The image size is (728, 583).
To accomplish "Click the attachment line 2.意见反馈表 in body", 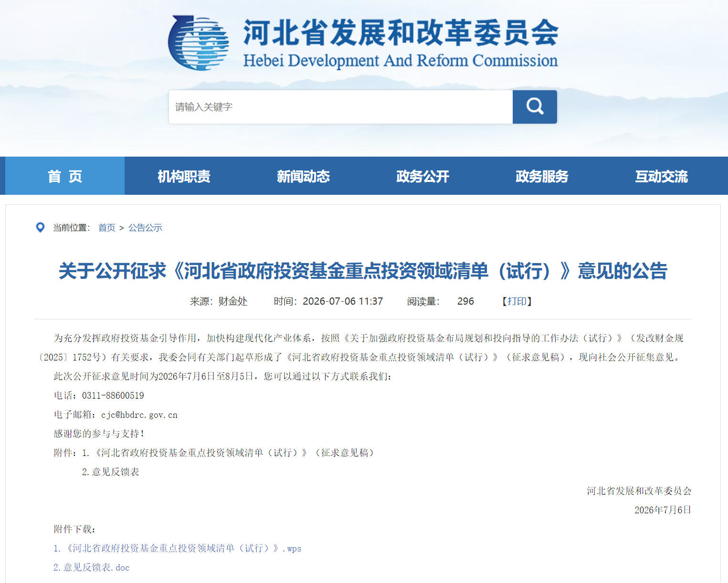I will click(111, 472).
